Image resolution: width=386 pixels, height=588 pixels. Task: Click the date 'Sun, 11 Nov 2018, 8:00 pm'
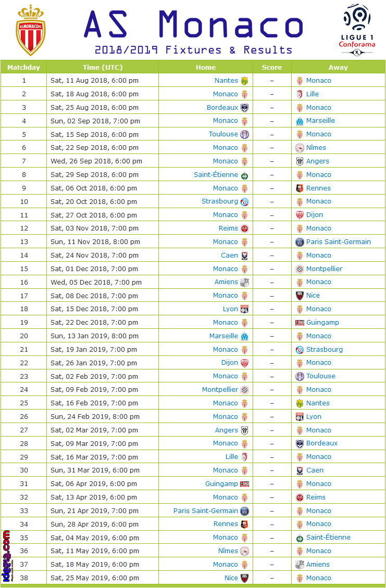pos(95,241)
